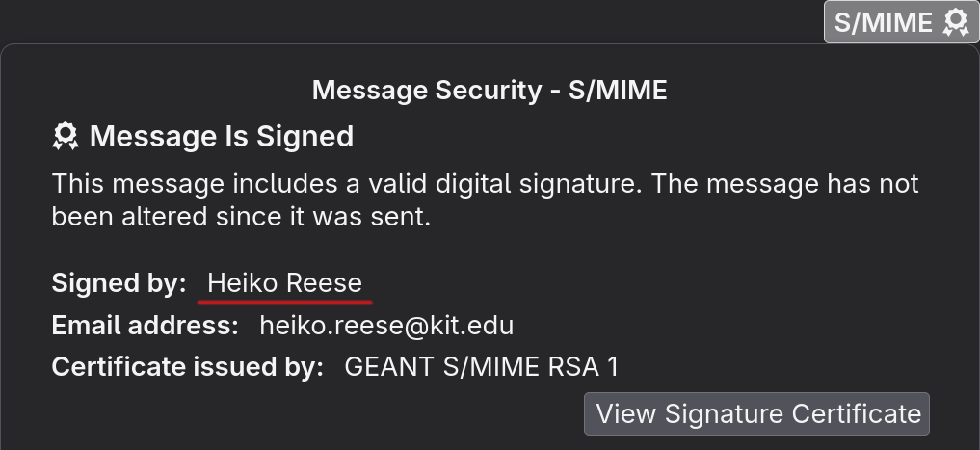Click the Email address label

[145, 325]
